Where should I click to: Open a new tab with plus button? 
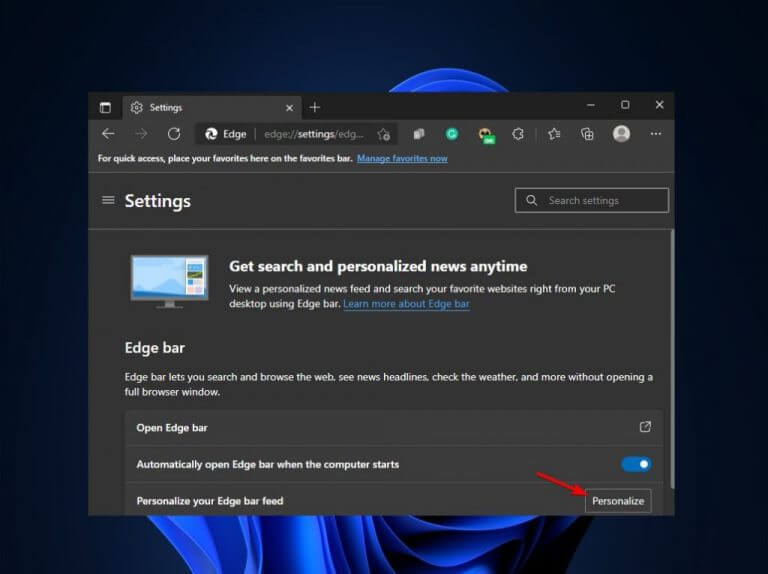[x=314, y=107]
